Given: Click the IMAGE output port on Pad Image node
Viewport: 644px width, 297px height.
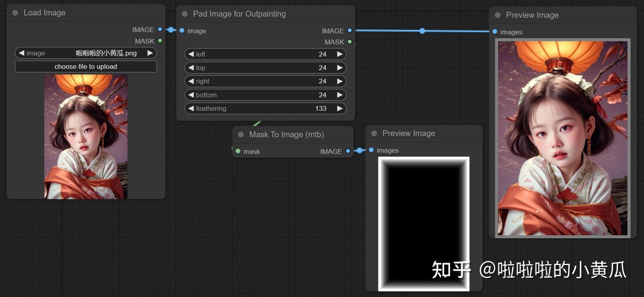Looking at the screenshot, I should pyautogui.click(x=349, y=31).
